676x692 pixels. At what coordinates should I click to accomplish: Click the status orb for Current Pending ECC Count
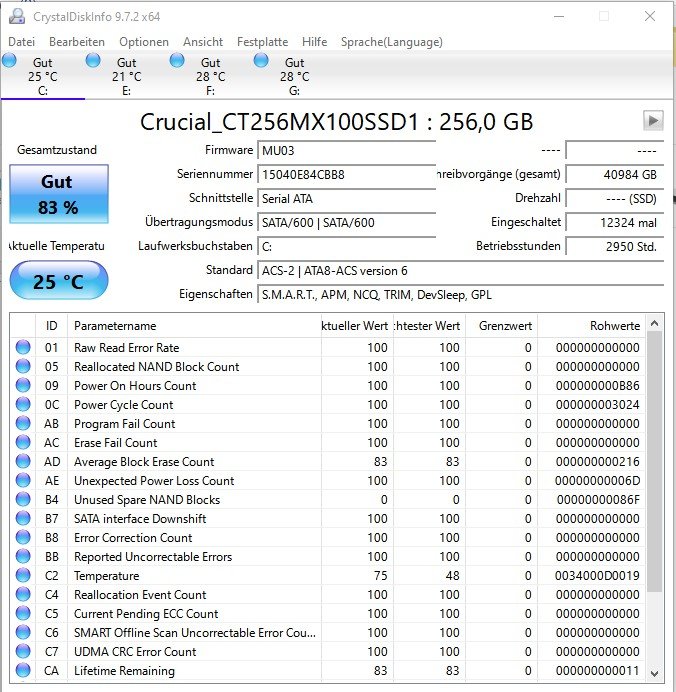click(x=23, y=613)
